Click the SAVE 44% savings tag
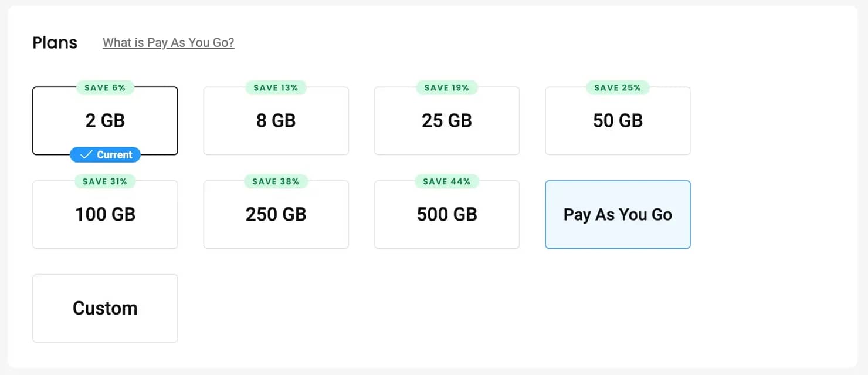The image size is (868, 375). (446, 181)
